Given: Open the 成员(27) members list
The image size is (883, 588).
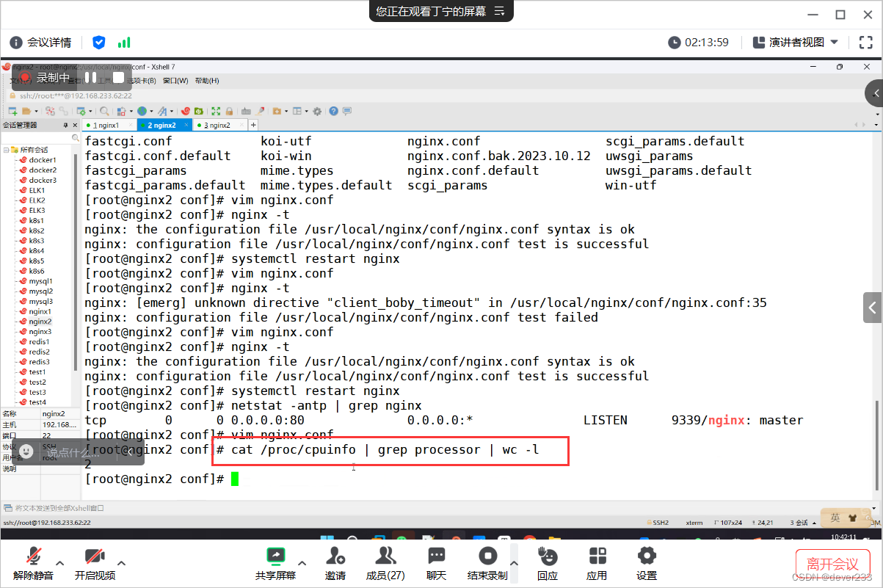Looking at the screenshot, I should coord(385,563).
